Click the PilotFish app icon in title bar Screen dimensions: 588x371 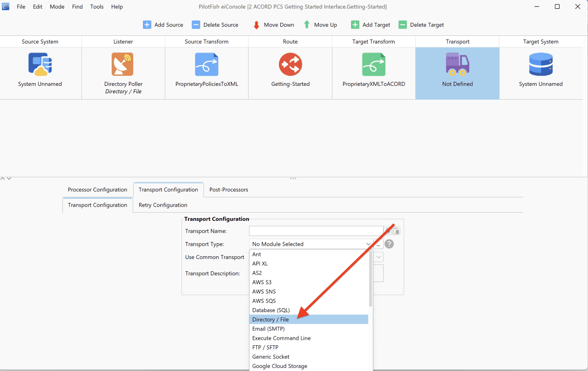[6, 6]
